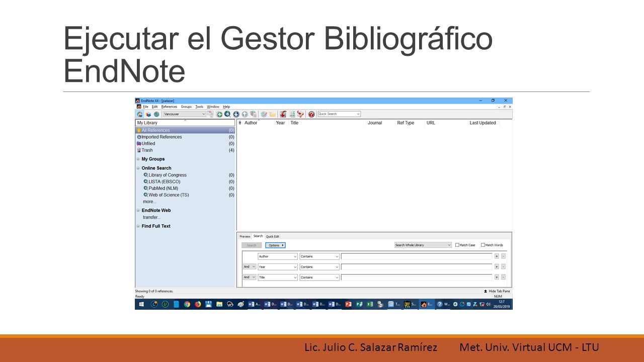Screen dimensions: 644x362
Task: Open File Explorer from the taskbar
Action: point(220,304)
